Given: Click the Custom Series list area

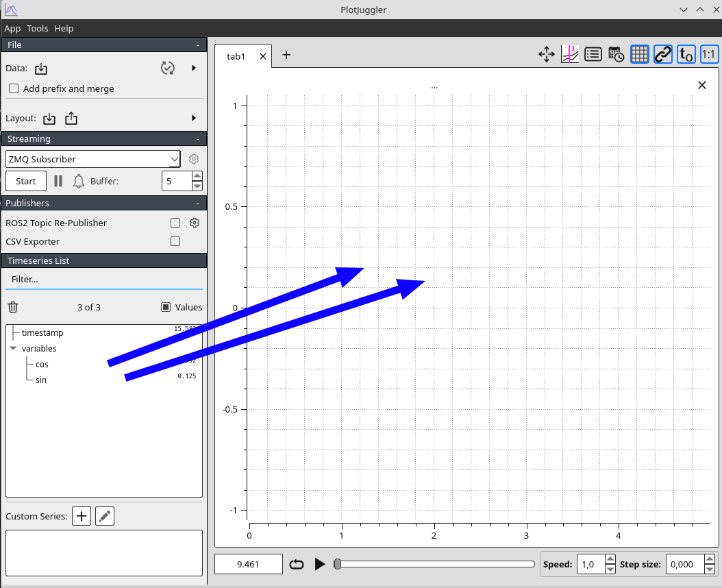Looking at the screenshot, I should pyautogui.click(x=104, y=553).
